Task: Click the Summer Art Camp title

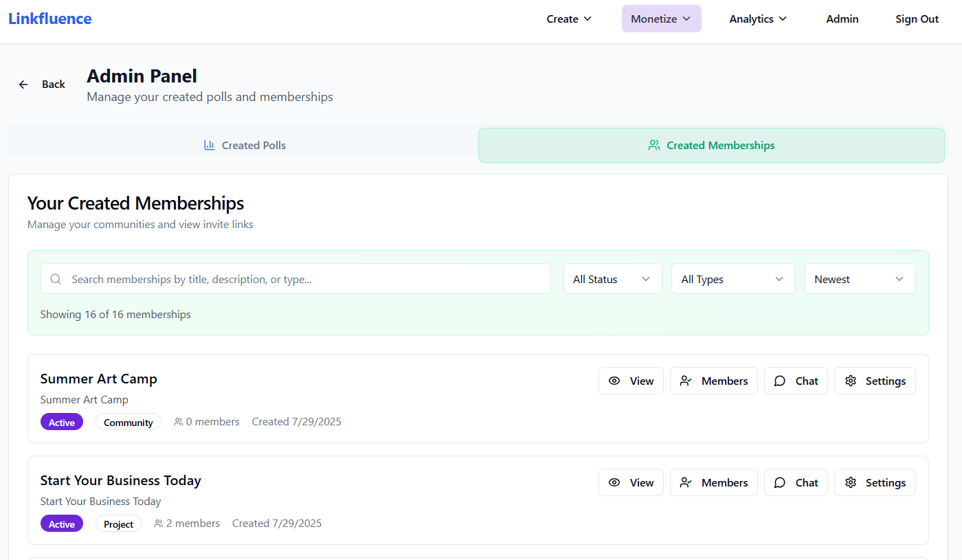Action: [99, 379]
